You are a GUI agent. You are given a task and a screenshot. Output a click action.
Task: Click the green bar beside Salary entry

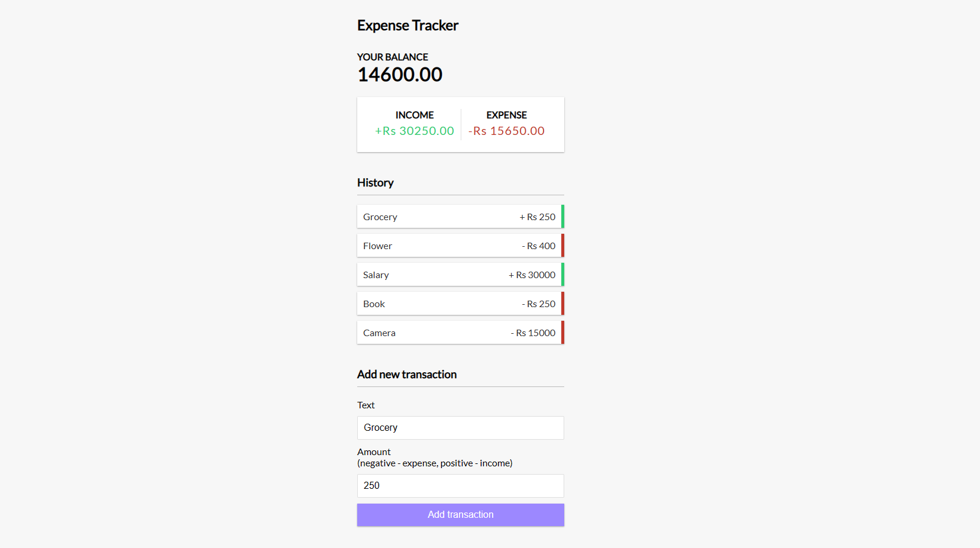click(x=561, y=274)
